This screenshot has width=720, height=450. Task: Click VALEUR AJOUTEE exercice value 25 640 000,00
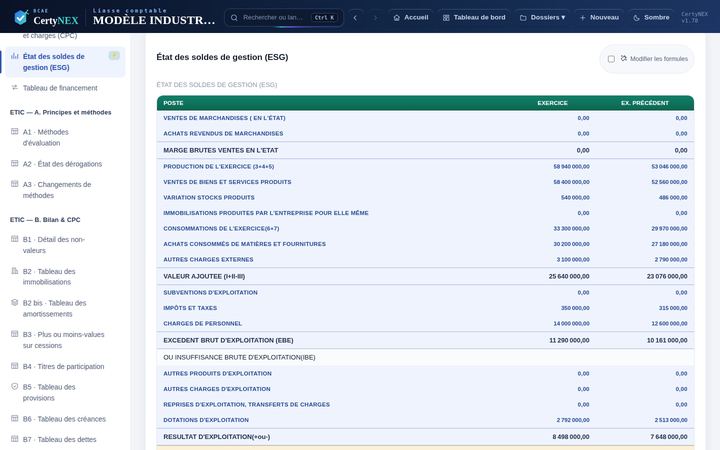click(x=569, y=276)
